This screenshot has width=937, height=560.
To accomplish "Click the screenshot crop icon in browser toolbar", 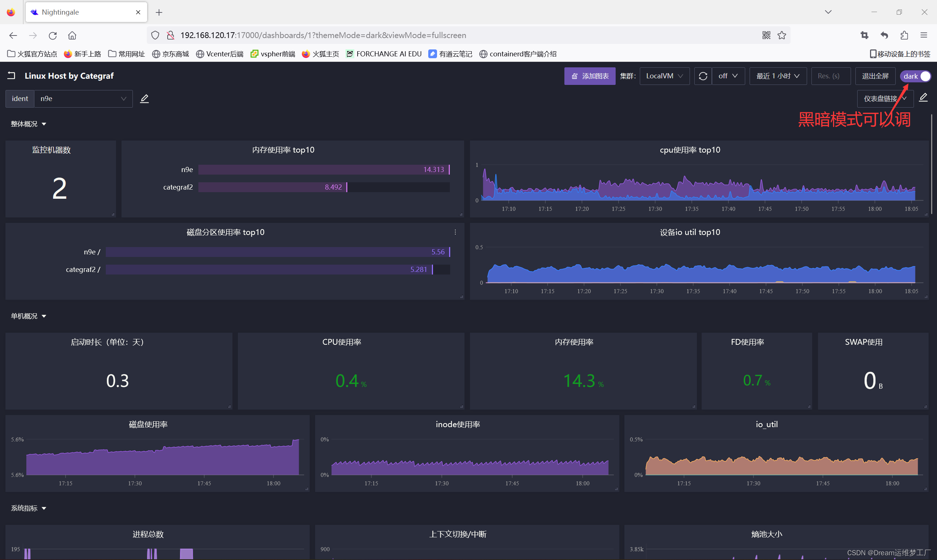I will [864, 35].
